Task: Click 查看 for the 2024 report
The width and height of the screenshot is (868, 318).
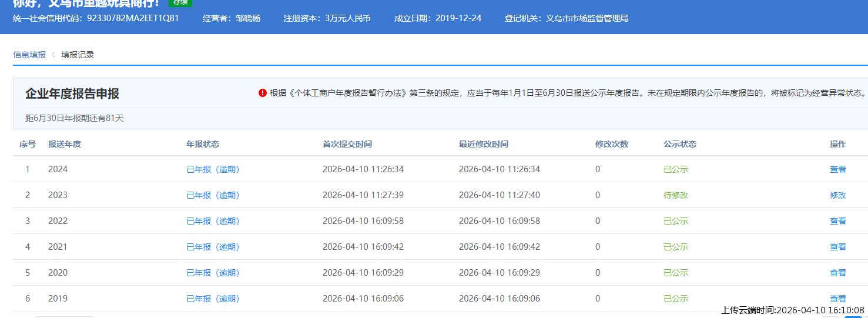Action: 837,169
